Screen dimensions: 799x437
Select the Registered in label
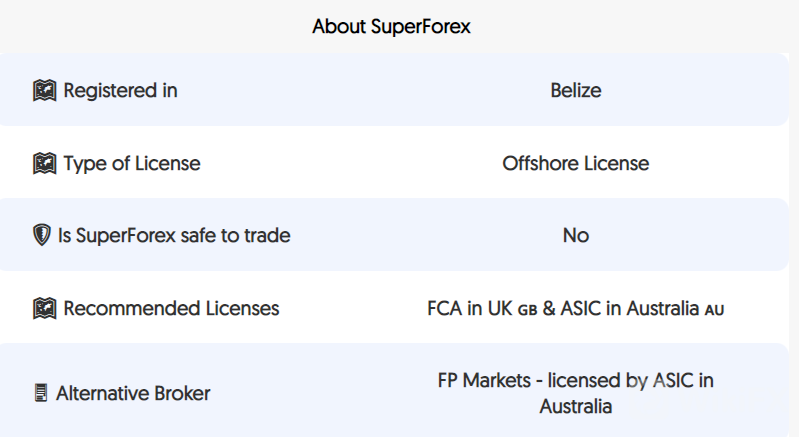120,91
